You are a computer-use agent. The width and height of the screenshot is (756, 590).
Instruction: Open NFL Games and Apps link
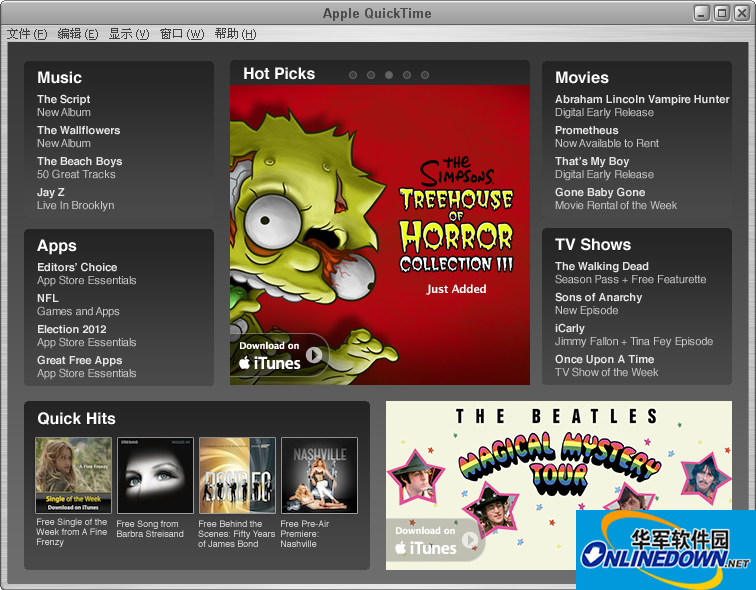tap(78, 305)
